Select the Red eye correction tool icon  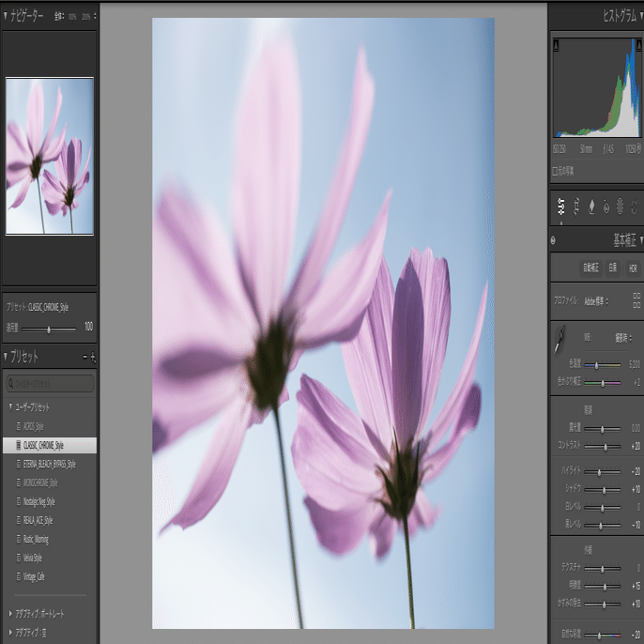point(606,207)
